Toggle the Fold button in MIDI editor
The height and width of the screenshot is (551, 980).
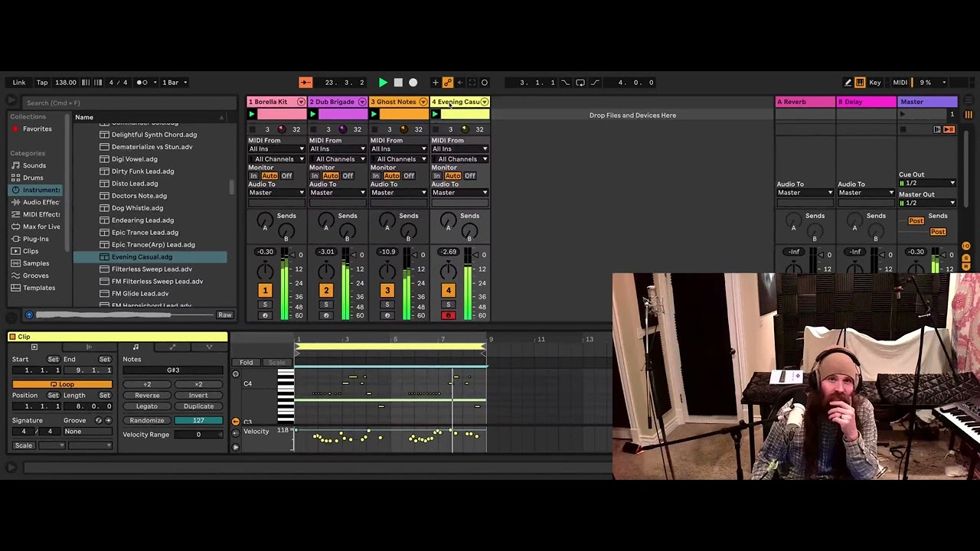[x=246, y=362]
